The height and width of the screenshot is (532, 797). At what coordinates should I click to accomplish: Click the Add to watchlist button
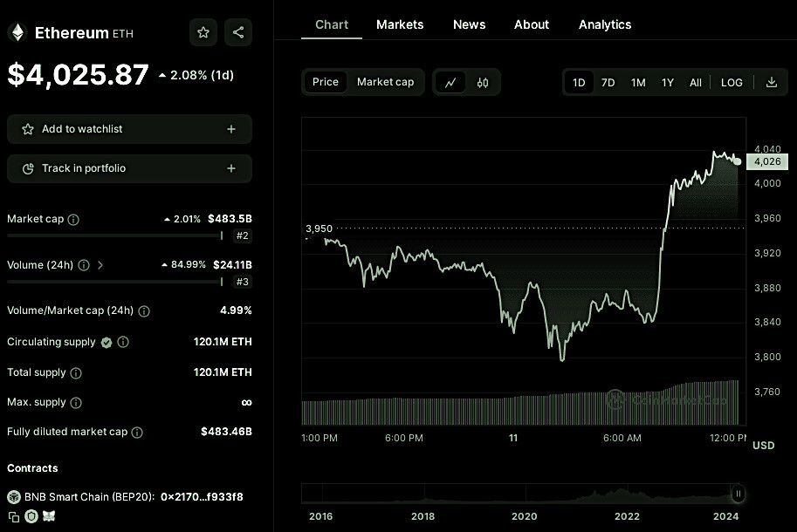pyautogui.click(x=129, y=129)
